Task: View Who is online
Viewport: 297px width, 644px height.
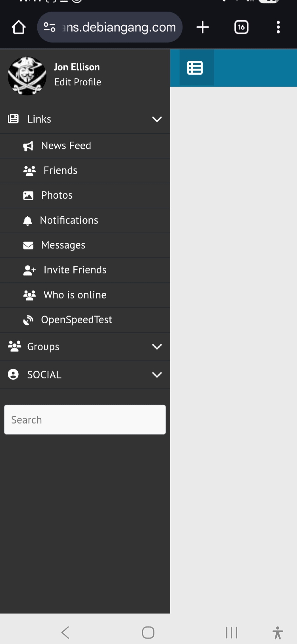Action: point(75,295)
